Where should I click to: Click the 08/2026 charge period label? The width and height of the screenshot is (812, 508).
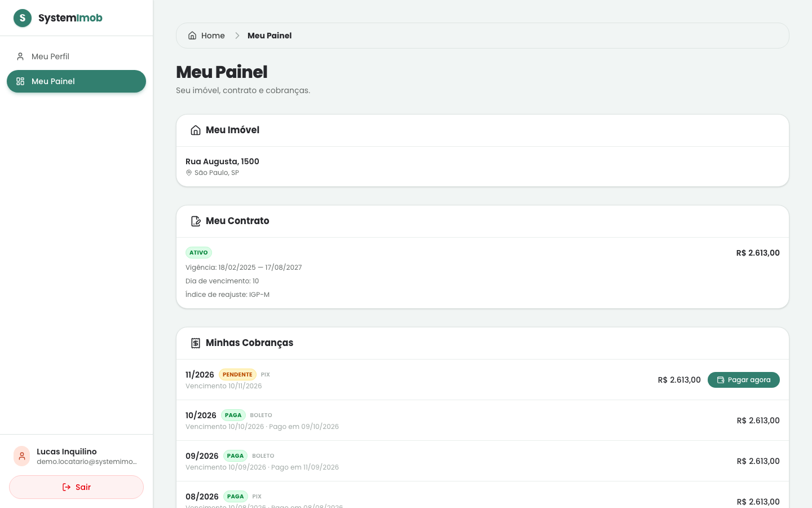point(202,497)
